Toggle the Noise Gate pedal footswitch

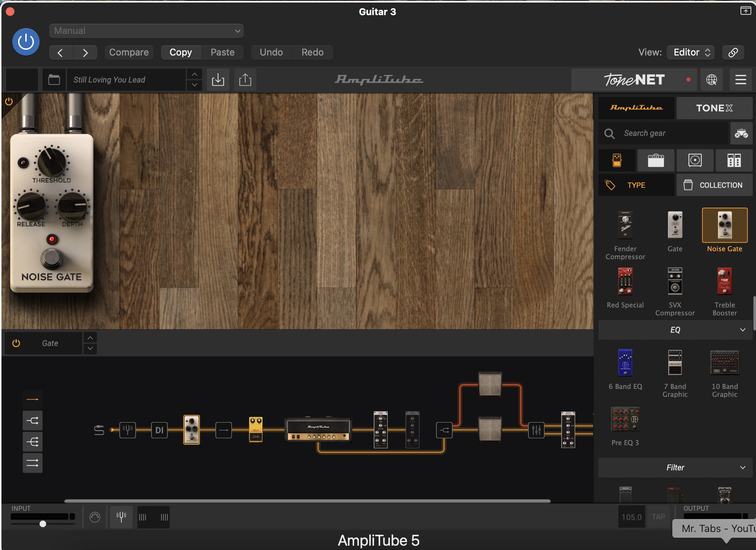pyautogui.click(x=52, y=259)
